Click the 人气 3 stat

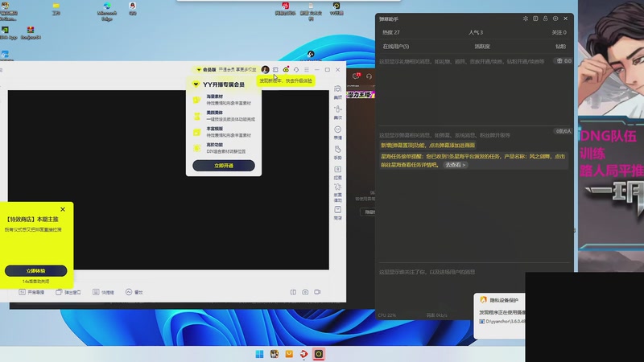(x=476, y=32)
